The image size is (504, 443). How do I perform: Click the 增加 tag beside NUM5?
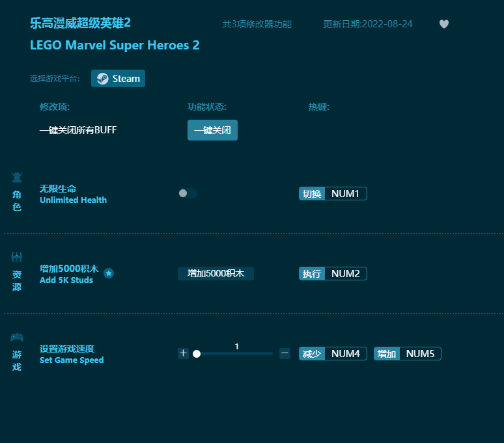[x=387, y=353]
